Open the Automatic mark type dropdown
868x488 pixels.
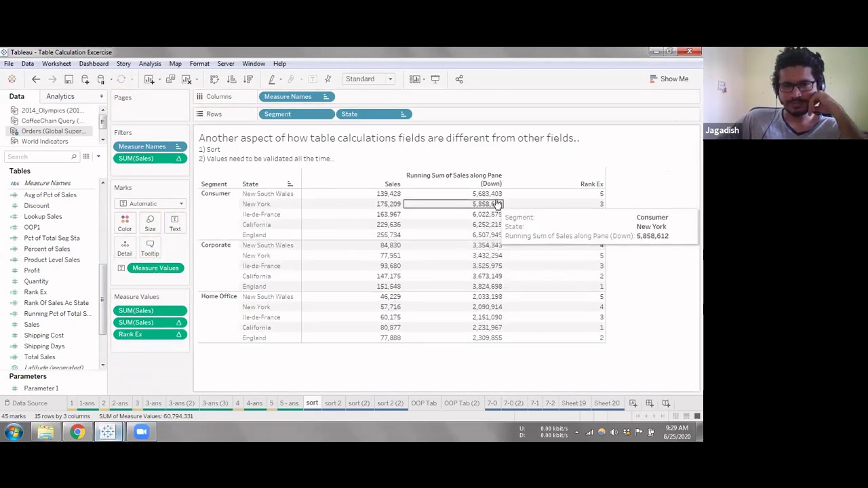[x=151, y=203]
